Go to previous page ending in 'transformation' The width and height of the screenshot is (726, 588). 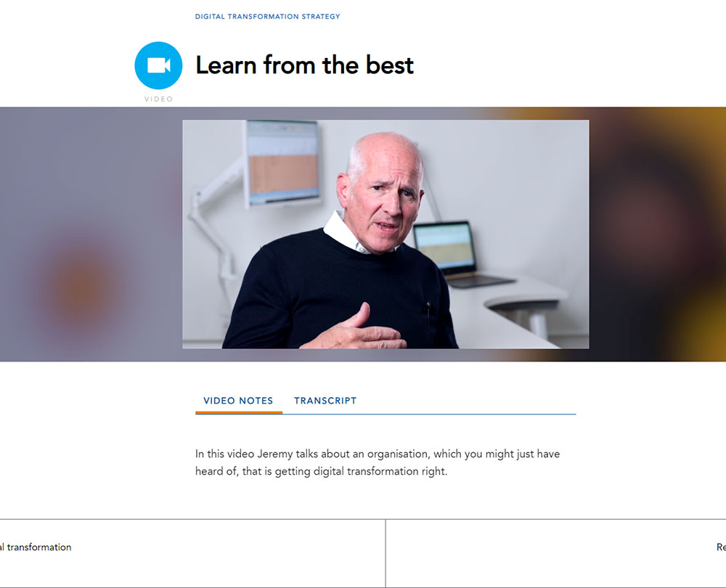point(192,553)
